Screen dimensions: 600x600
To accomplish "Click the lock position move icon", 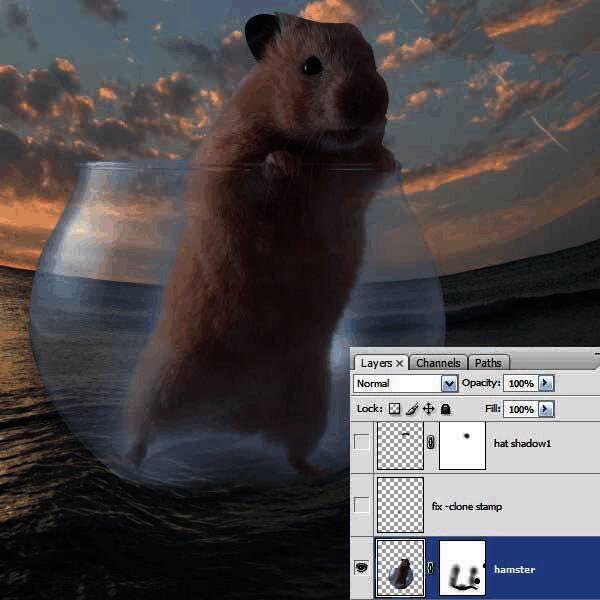I will coord(428,409).
